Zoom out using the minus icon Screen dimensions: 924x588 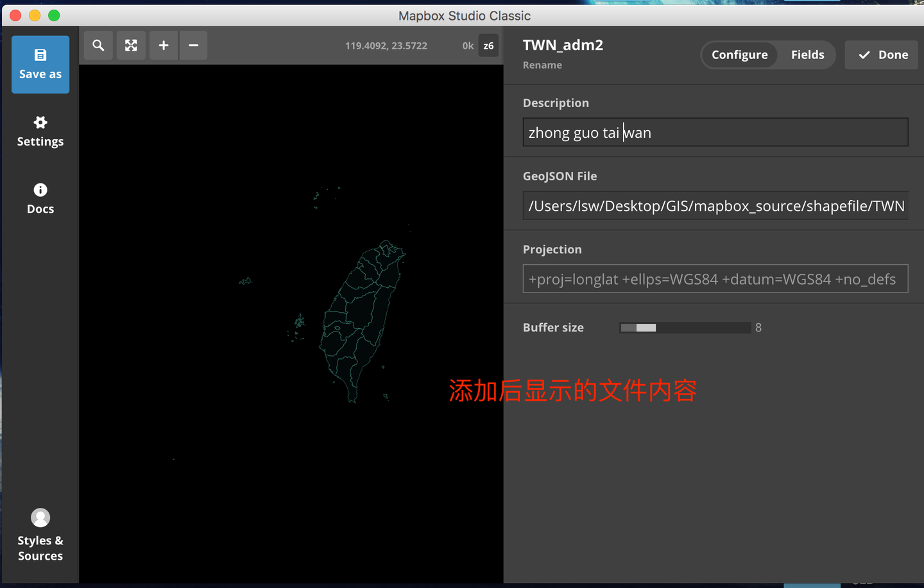click(x=193, y=45)
